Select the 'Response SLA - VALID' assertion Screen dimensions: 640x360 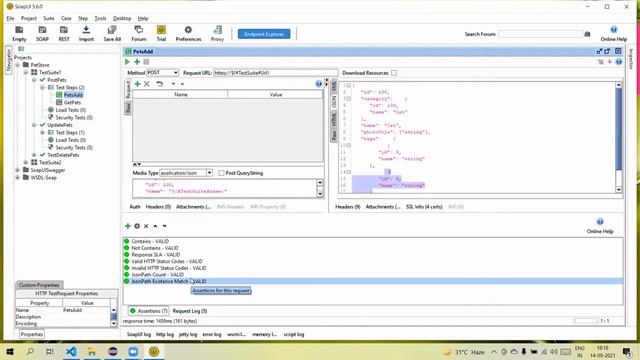(156, 255)
